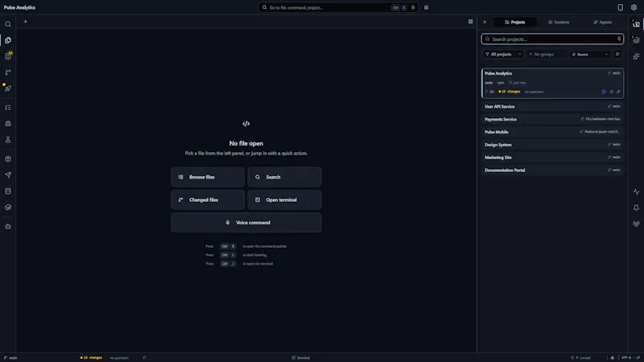Image resolution: width=644 pixels, height=362 pixels.
Task: Open the sidebar icon with the yellow badge
Action: point(8,56)
